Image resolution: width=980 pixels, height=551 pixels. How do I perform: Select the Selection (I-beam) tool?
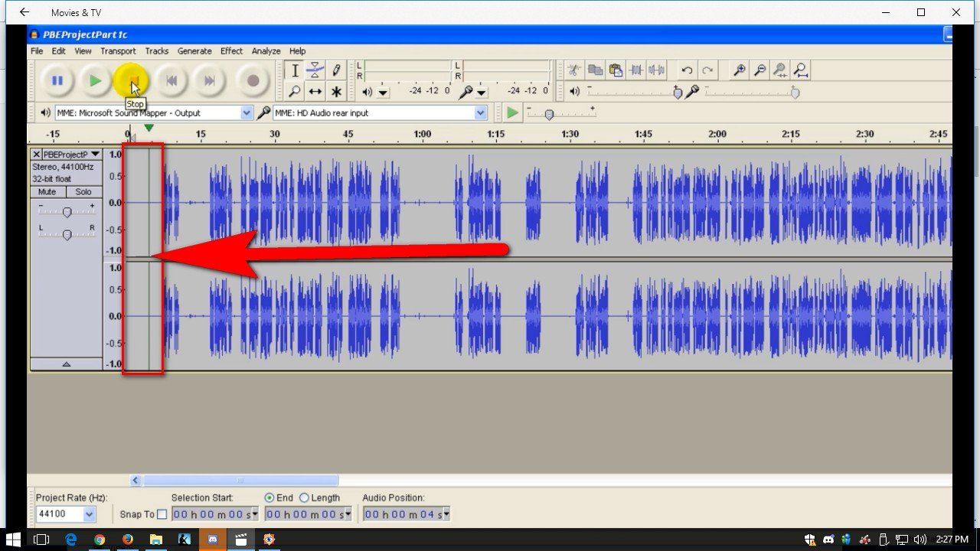(x=295, y=70)
